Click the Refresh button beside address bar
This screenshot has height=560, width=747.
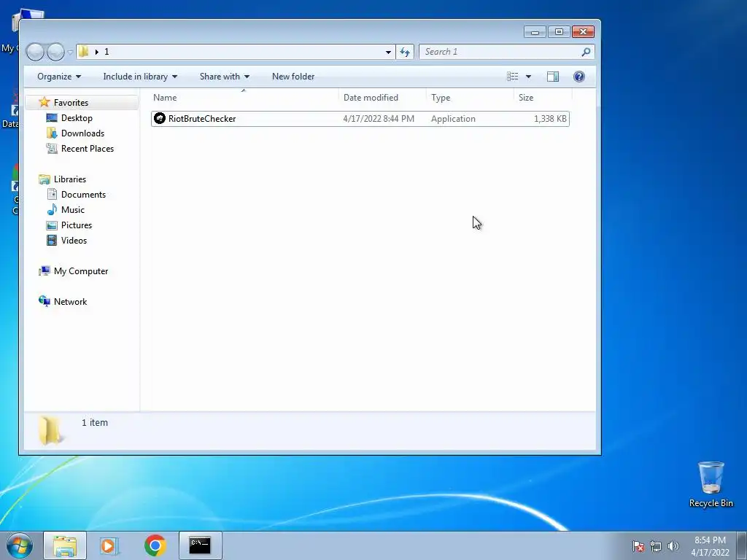click(405, 52)
